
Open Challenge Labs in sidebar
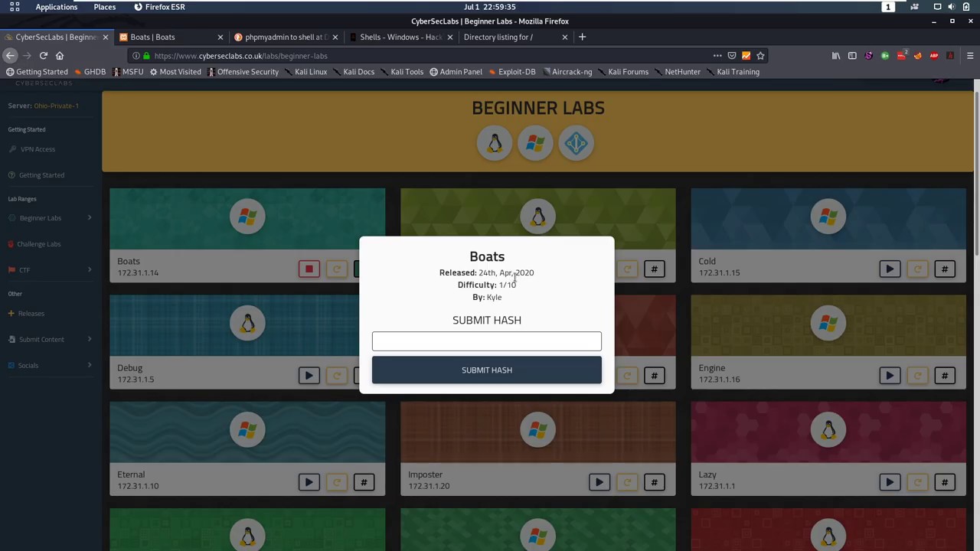[38, 244]
